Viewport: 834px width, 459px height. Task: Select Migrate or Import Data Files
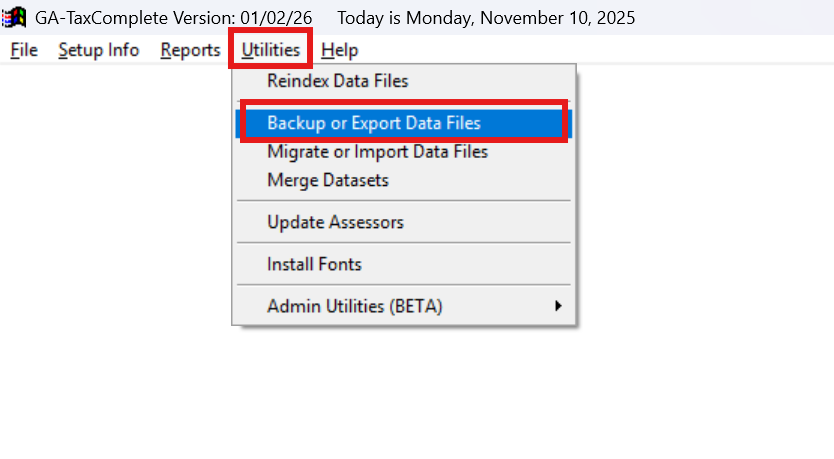tap(377, 152)
